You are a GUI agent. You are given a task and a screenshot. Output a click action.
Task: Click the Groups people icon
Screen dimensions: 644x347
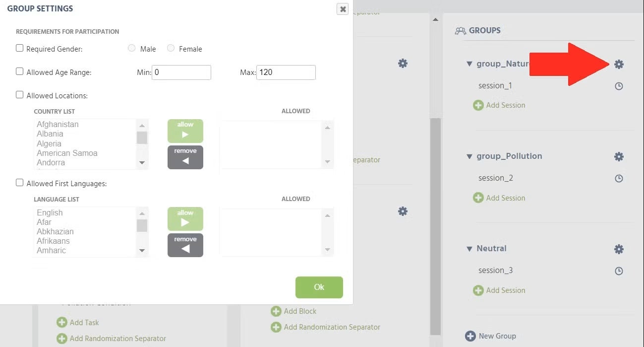(x=461, y=30)
